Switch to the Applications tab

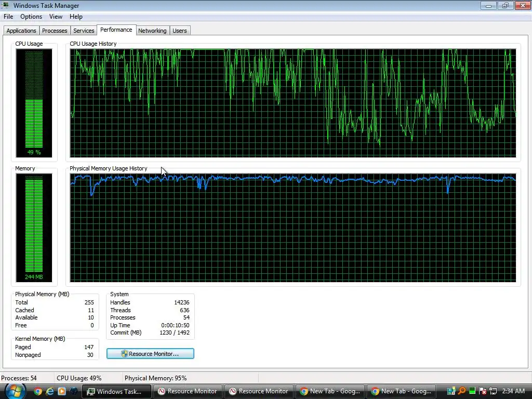[x=21, y=31]
